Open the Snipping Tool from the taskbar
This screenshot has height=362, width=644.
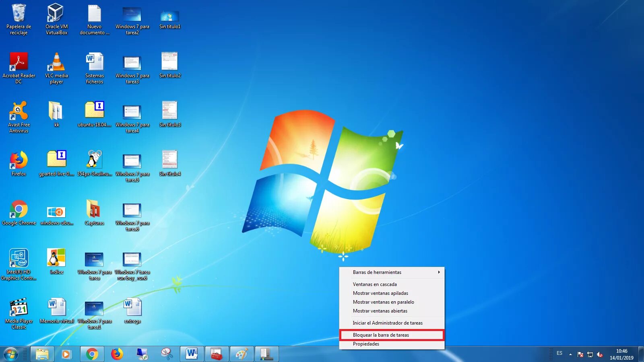[167, 354]
